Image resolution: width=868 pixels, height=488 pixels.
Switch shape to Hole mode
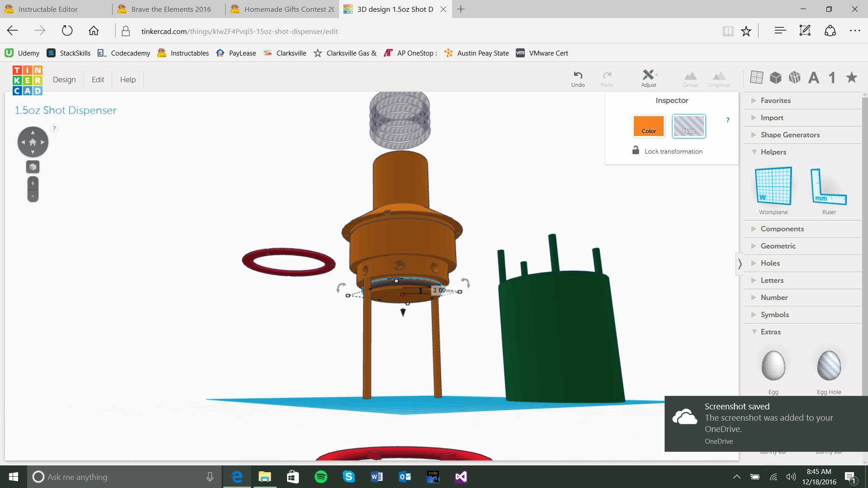689,126
